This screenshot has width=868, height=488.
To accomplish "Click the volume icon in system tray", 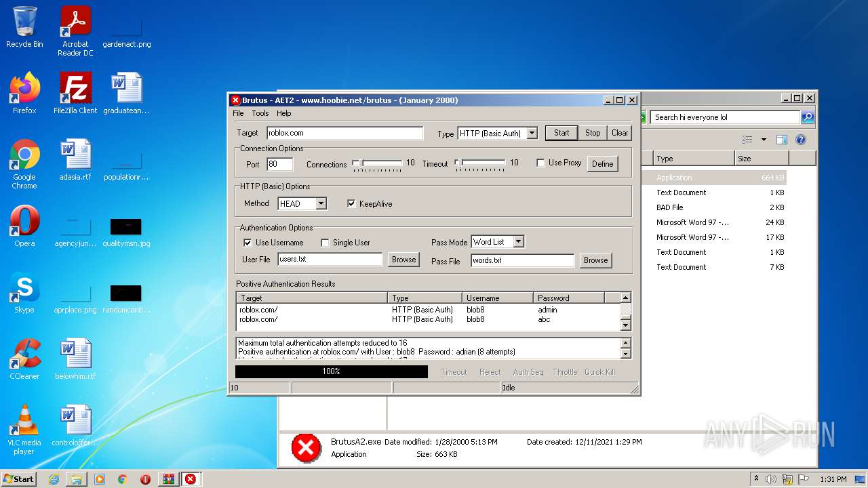I will point(771,479).
